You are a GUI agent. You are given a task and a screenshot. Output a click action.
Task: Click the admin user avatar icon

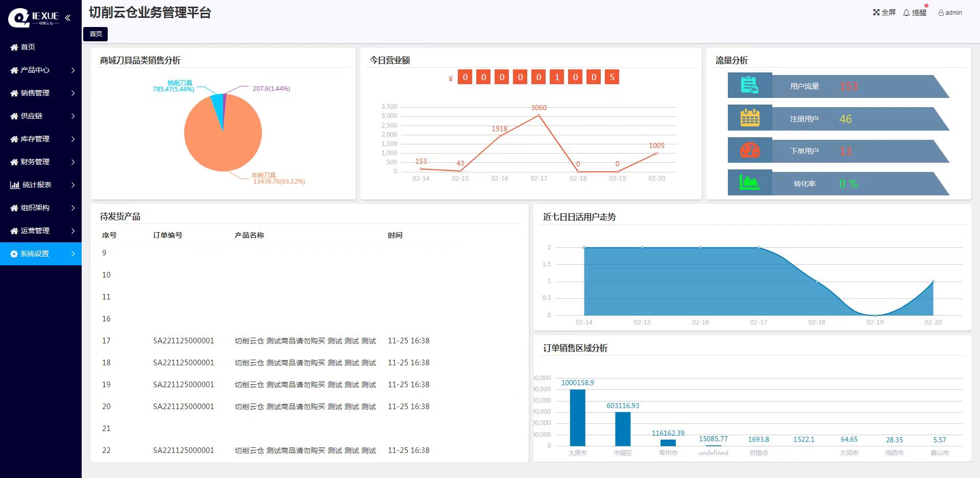click(941, 13)
